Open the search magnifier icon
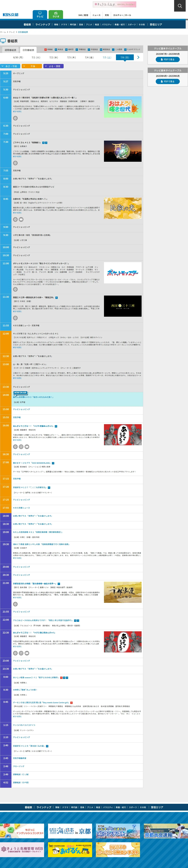The image size is (188, 868). coord(180,6)
